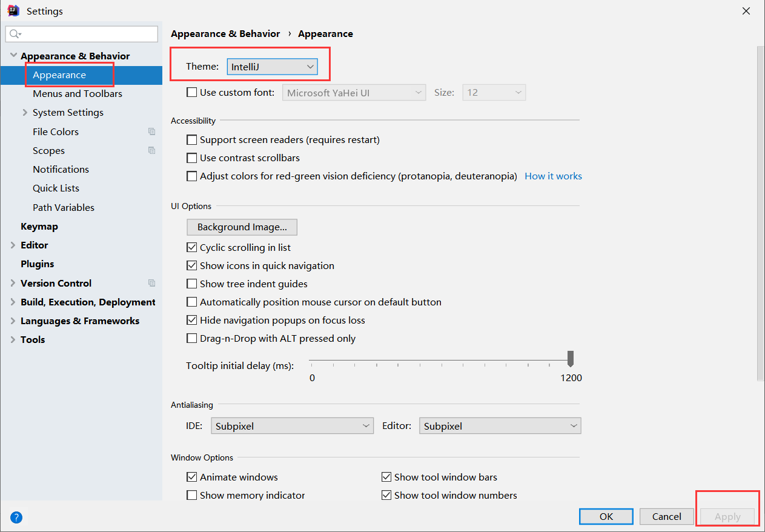This screenshot has height=532, width=765.
Task: Click the settings panel vertical scrollbar
Action: [761, 213]
